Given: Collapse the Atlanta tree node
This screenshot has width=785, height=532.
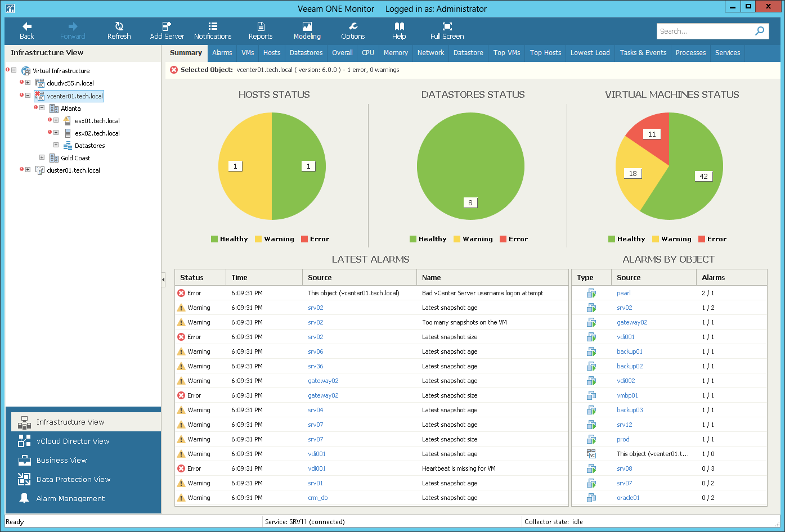Looking at the screenshot, I should [42, 107].
